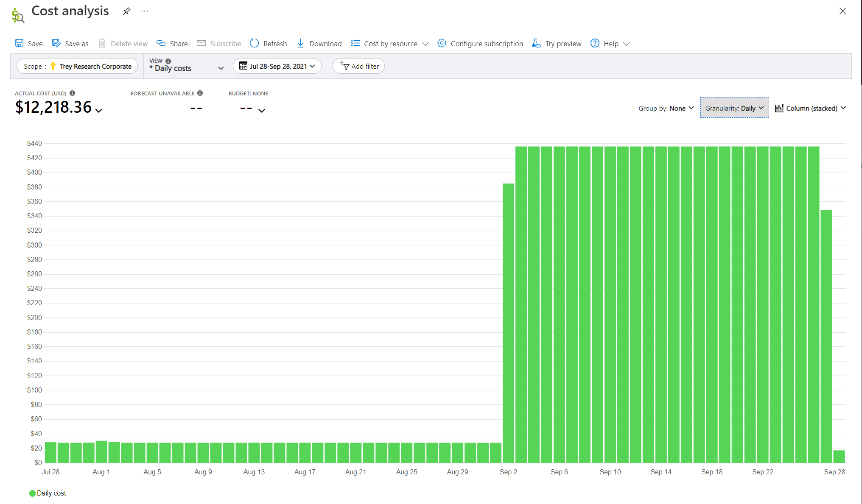Image resolution: width=862 pixels, height=504 pixels.
Task: Click the Configure subscription gear icon
Action: click(x=442, y=43)
